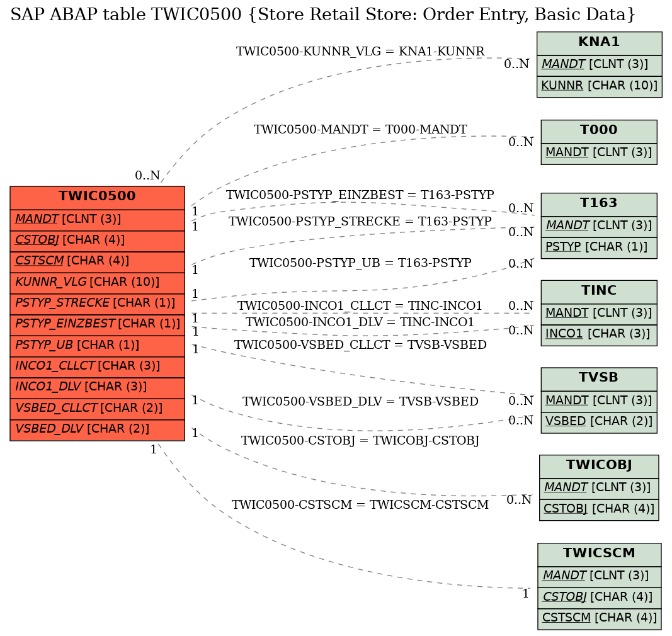
Task: Click label TWIC0500-INCO1_CLLCT = TINC-INCO1
Action: (x=360, y=306)
